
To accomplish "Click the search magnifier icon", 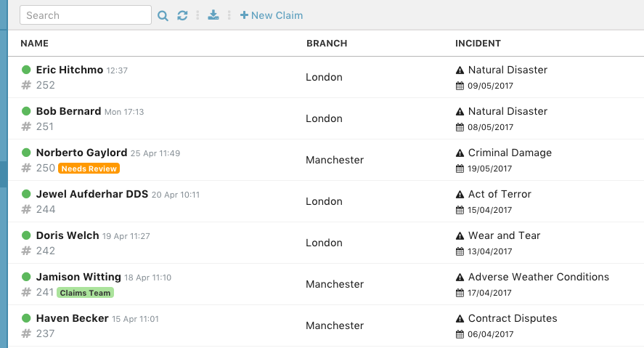I will 163,15.
